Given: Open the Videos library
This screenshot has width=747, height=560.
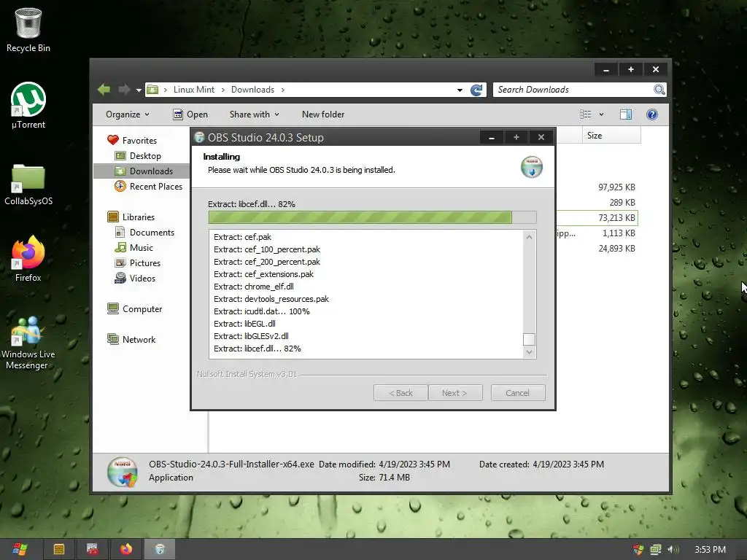Looking at the screenshot, I should [135, 278].
